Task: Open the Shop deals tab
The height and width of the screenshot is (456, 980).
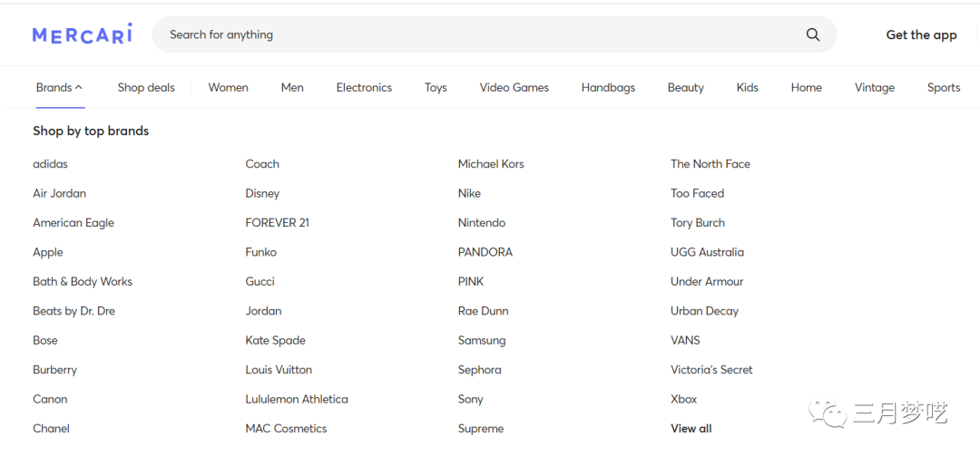Action: pyautogui.click(x=146, y=88)
